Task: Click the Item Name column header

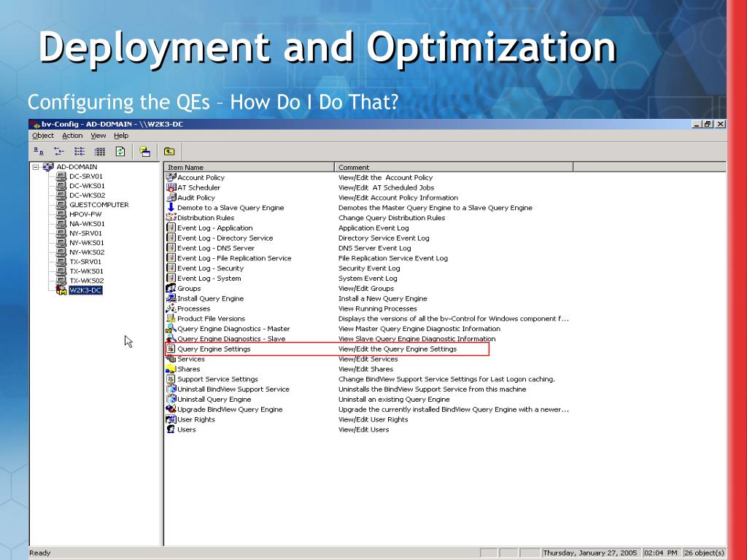Action: pos(249,167)
